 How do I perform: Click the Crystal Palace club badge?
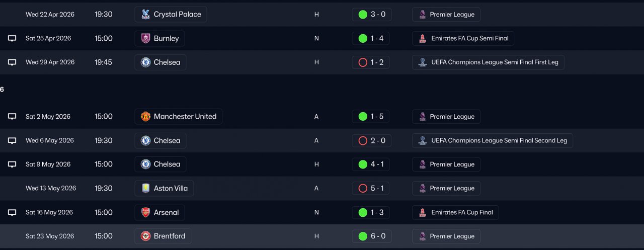[145, 15]
